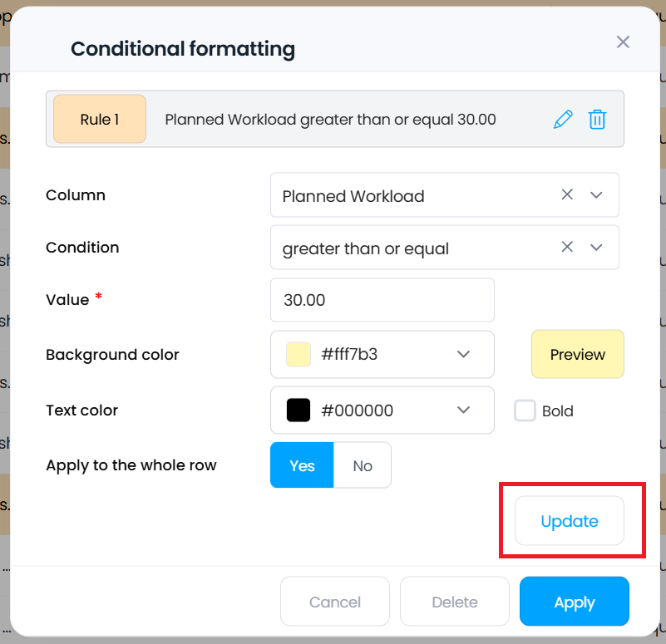Close the Conditional formatting dialog
This screenshot has width=666, height=644.
tap(623, 42)
